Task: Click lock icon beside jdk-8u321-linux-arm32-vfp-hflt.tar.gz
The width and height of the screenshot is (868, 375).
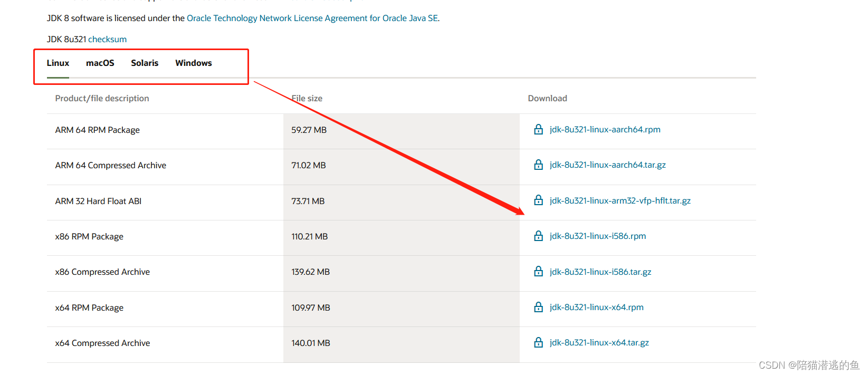Action: tap(538, 200)
